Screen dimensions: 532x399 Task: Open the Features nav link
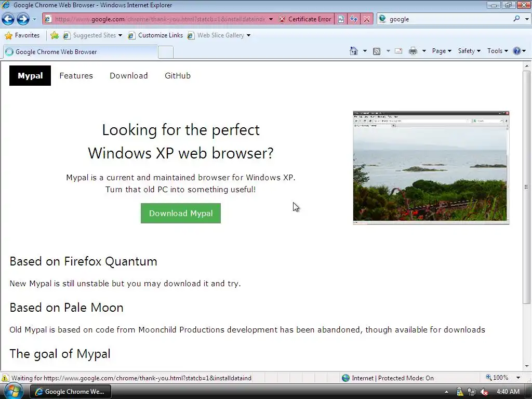(x=76, y=76)
